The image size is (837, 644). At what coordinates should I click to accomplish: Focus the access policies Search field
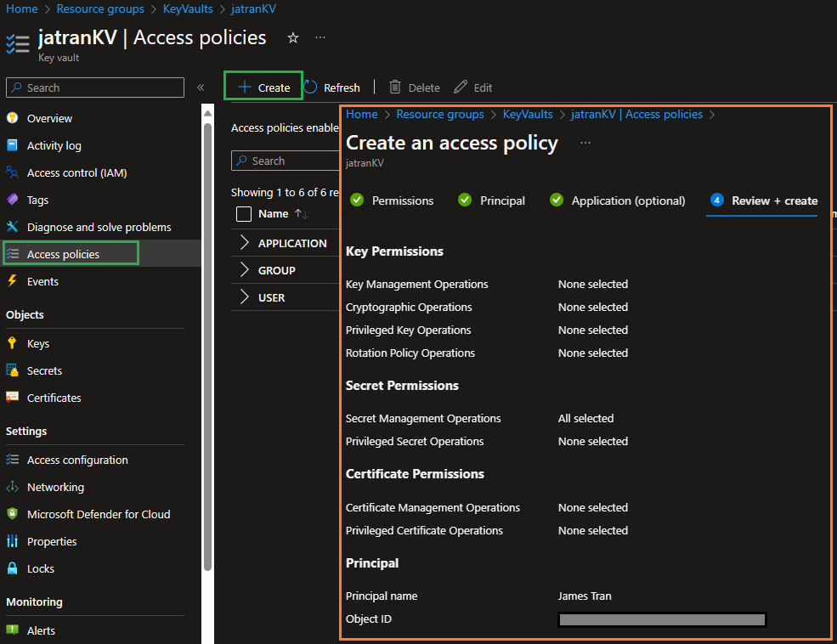point(286,161)
